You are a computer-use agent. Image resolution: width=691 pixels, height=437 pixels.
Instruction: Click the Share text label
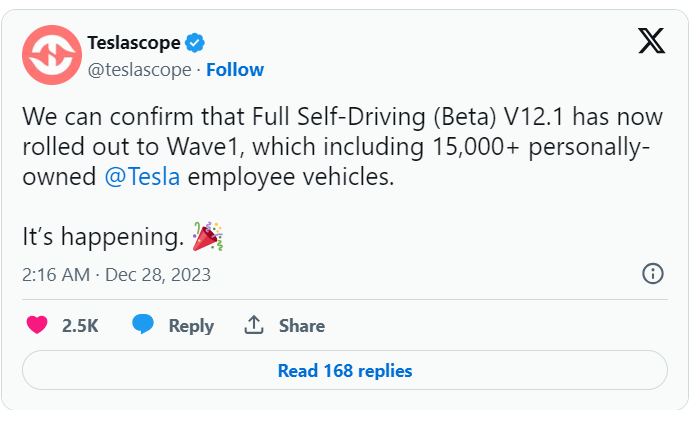(302, 326)
